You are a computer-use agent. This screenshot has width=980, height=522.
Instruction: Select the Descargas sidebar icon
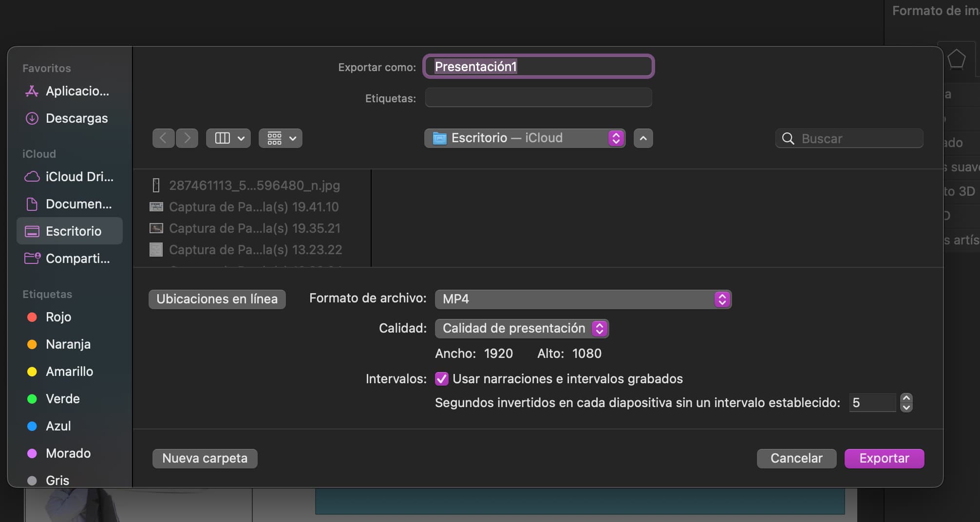click(x=32, y=118)
